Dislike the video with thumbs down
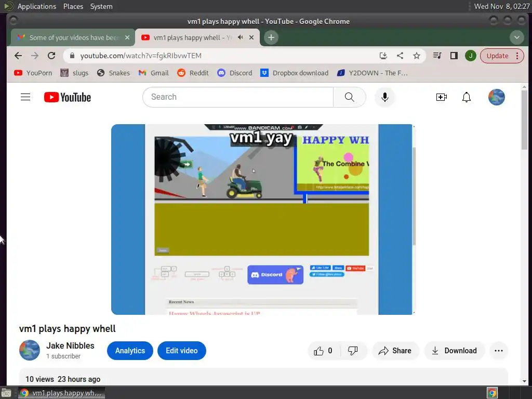This screenshot has height=399, width=532. click(x=353, y=351)
